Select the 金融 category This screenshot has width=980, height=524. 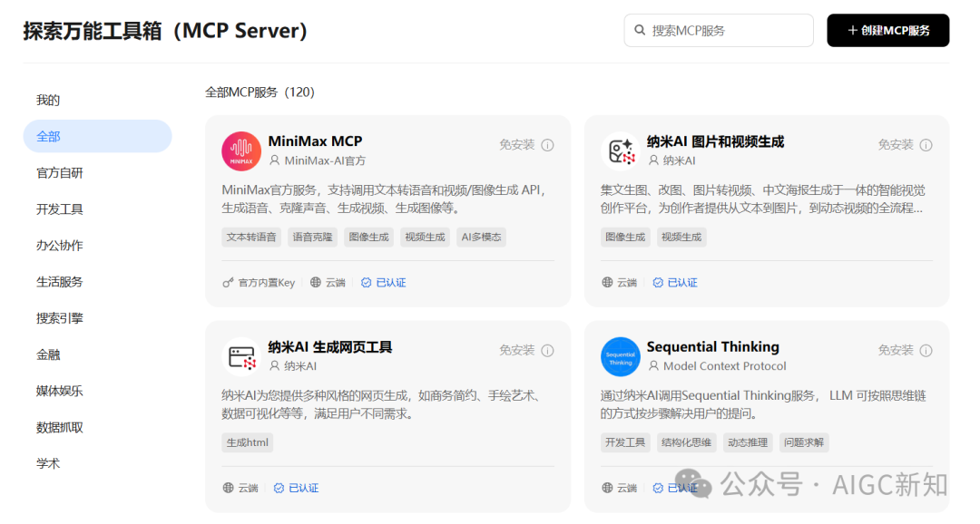click(97, 354)
